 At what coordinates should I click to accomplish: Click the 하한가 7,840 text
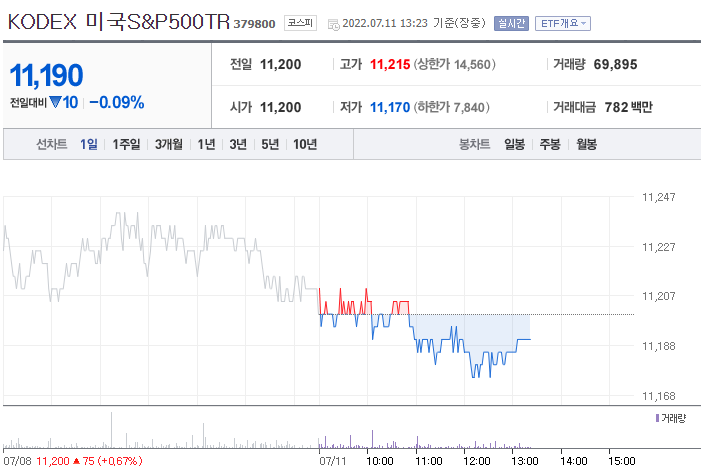click(x=452, y=107)
